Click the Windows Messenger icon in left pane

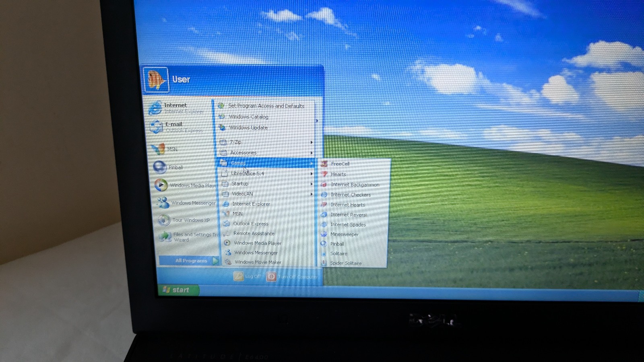163,202
